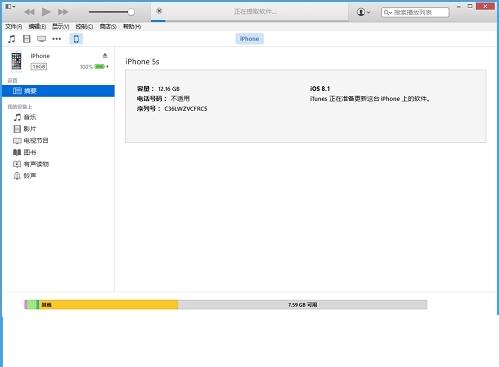The width and height of the screenshot is (499, 367).
Task: Click the green battery indicator
Action: (100, 67)
